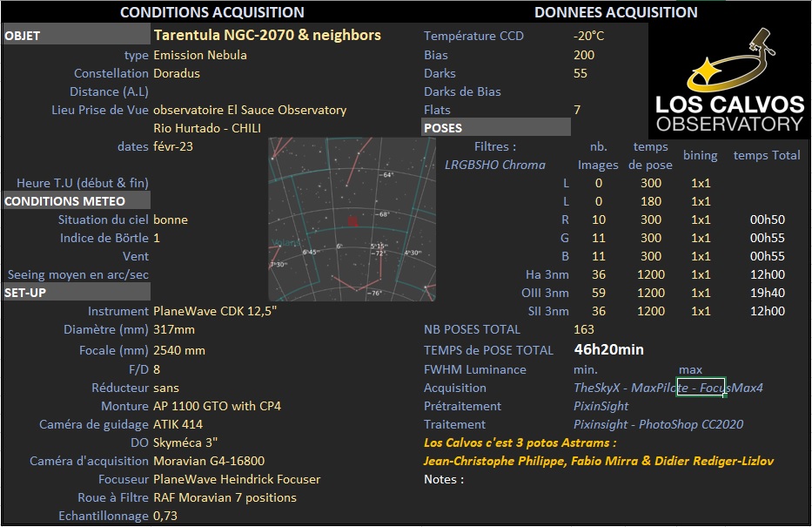Click the OIII 3nm image count 59
This screenshot has width=812, height=527.
tap(599, 293)
